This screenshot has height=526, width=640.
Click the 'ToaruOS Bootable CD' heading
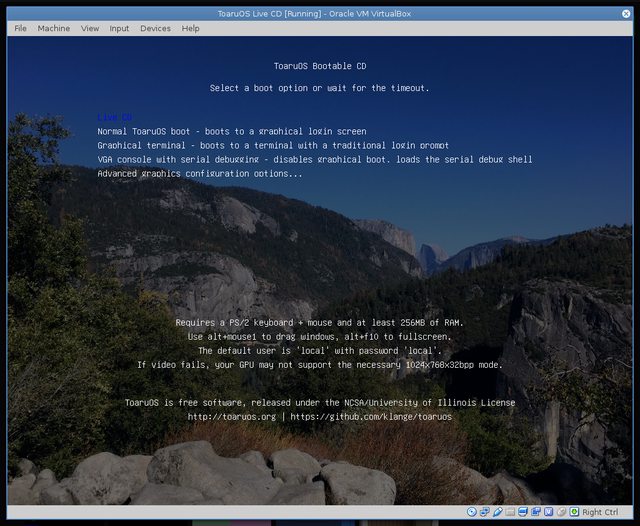[320, 66]
